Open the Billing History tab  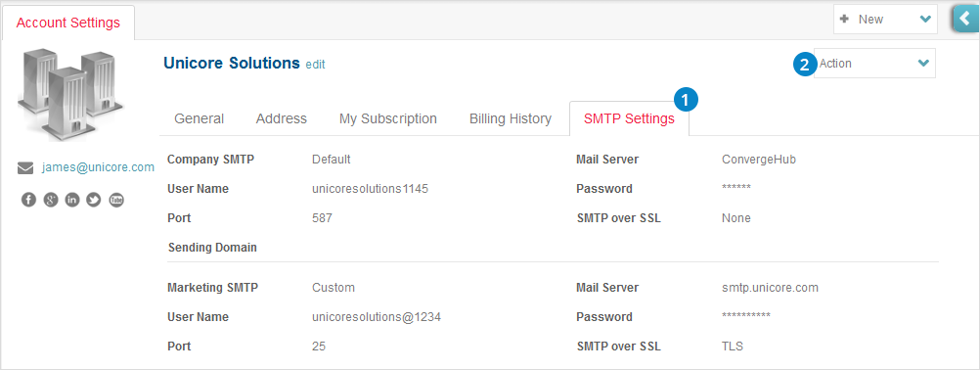coord(510,118)
